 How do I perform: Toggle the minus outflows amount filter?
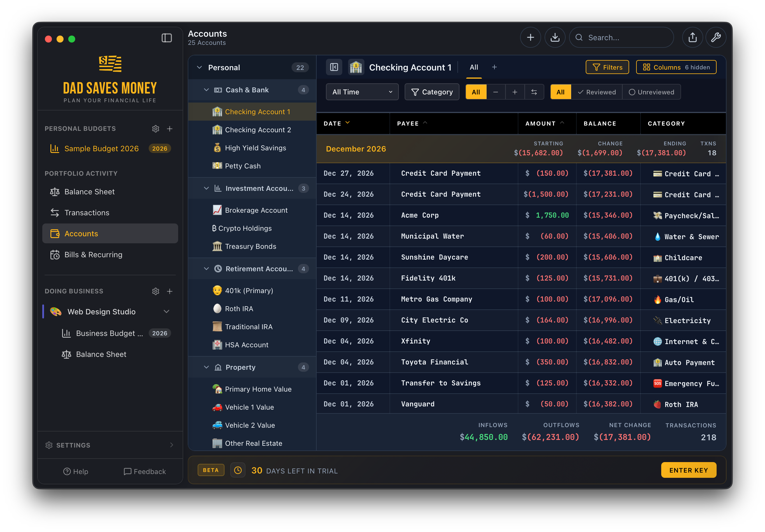(496, 92)
